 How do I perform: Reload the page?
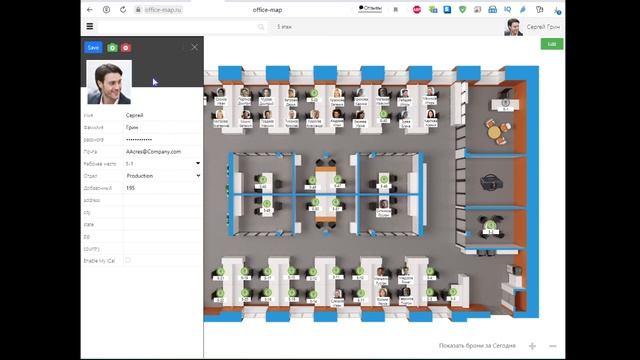coord(123,9)
